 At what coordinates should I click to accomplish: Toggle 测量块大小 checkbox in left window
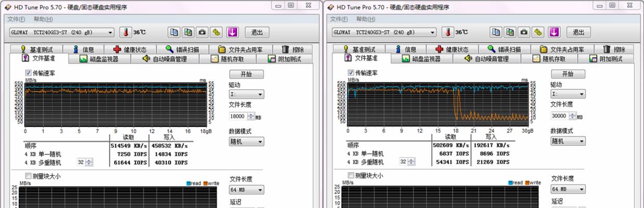point(28,176)
